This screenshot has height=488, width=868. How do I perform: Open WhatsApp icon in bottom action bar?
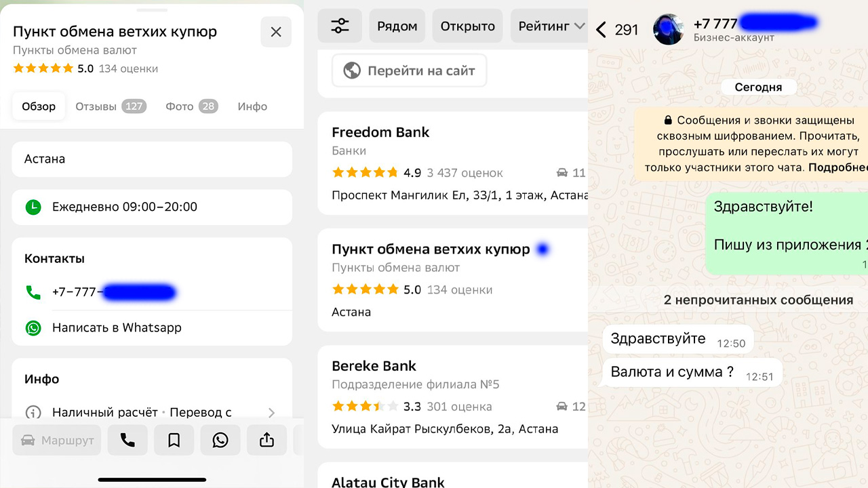coord(220,440)
